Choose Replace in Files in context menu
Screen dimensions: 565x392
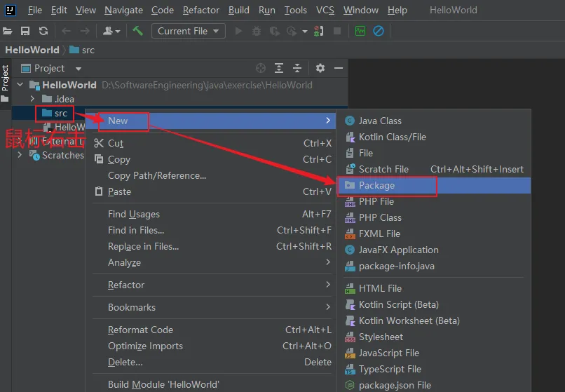[x=212, y=246]
